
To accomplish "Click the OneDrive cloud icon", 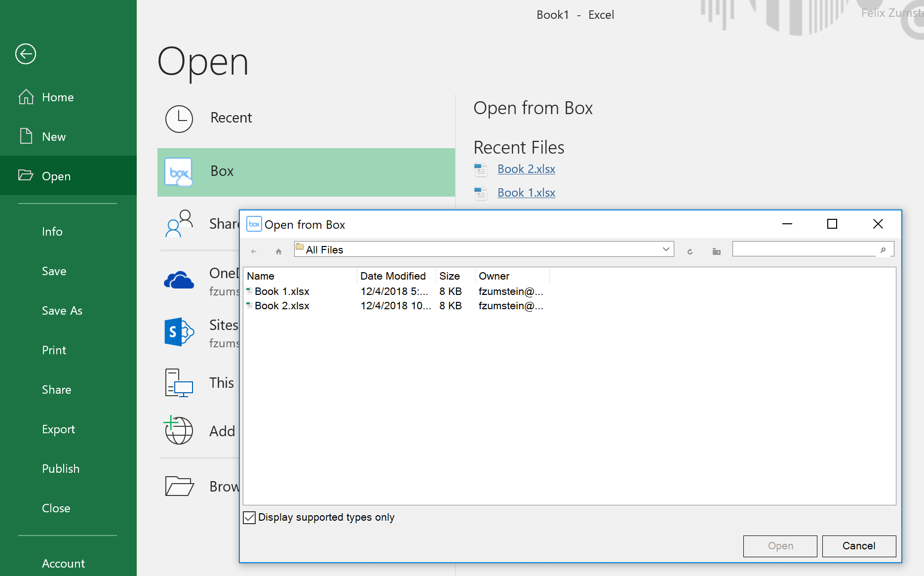I will (179, 281).
